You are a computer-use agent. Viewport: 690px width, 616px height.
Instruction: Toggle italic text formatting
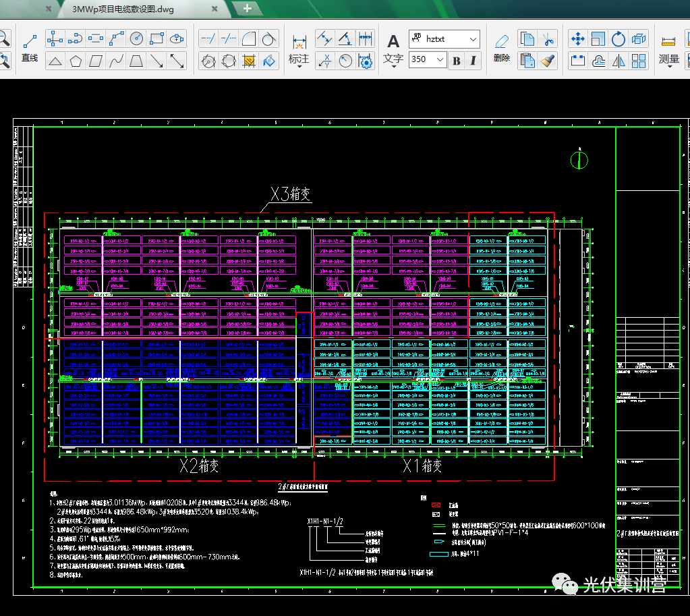(x=473, y=61)
